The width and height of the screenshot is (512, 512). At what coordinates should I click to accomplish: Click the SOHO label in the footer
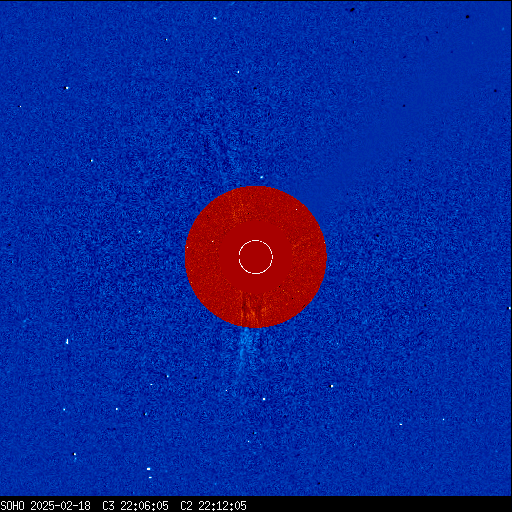(x=13, y=506)
